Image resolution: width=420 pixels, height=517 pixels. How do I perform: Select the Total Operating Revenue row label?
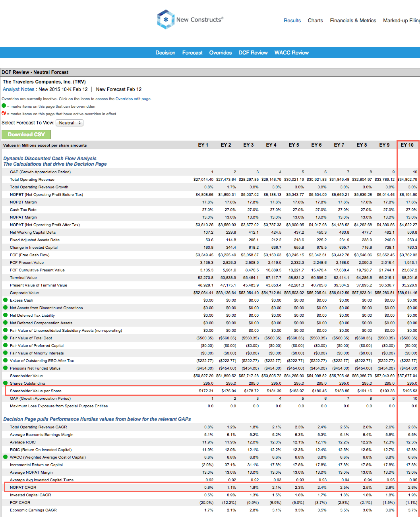[x=32, y=180]
